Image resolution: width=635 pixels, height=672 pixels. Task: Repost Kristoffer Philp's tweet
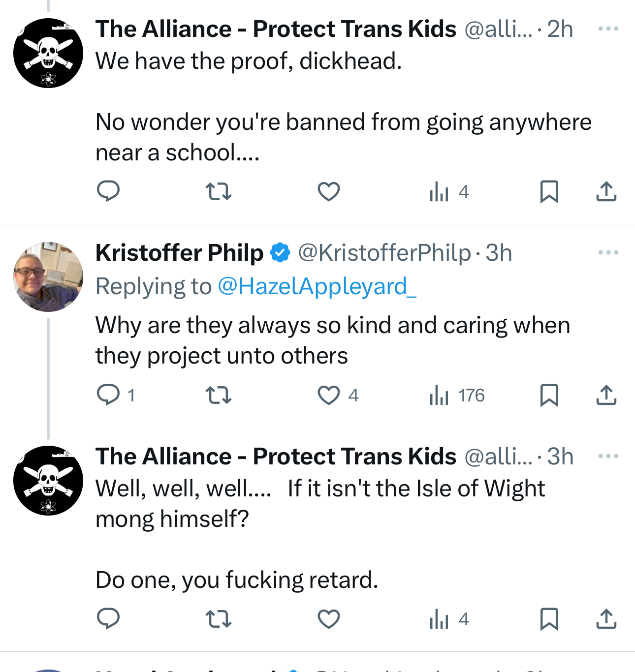click(x=218, y=395)
